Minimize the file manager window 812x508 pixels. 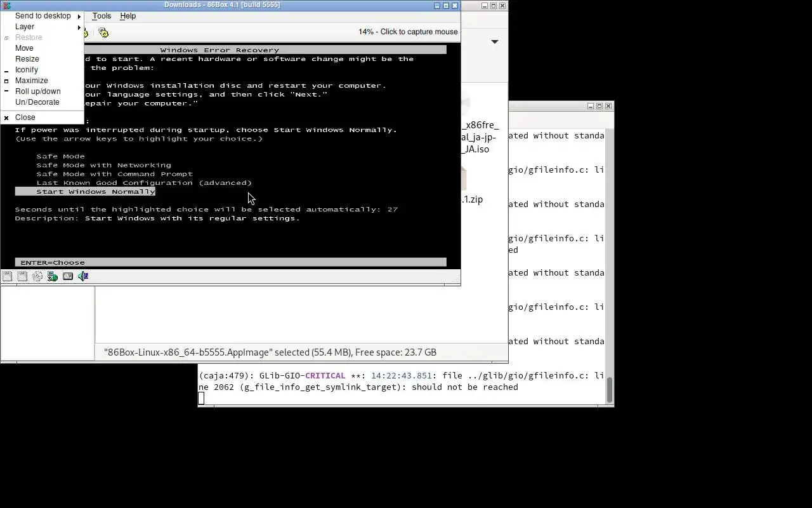point(485,5)
